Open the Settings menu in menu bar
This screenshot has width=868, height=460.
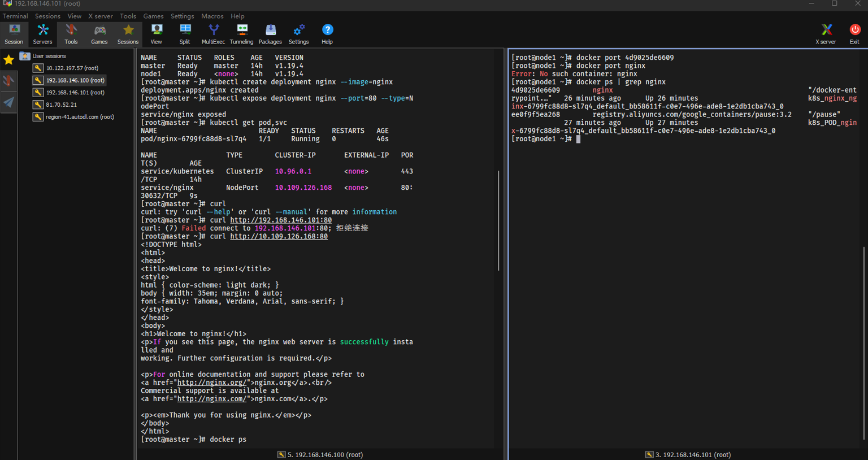[x=182, y=16]
